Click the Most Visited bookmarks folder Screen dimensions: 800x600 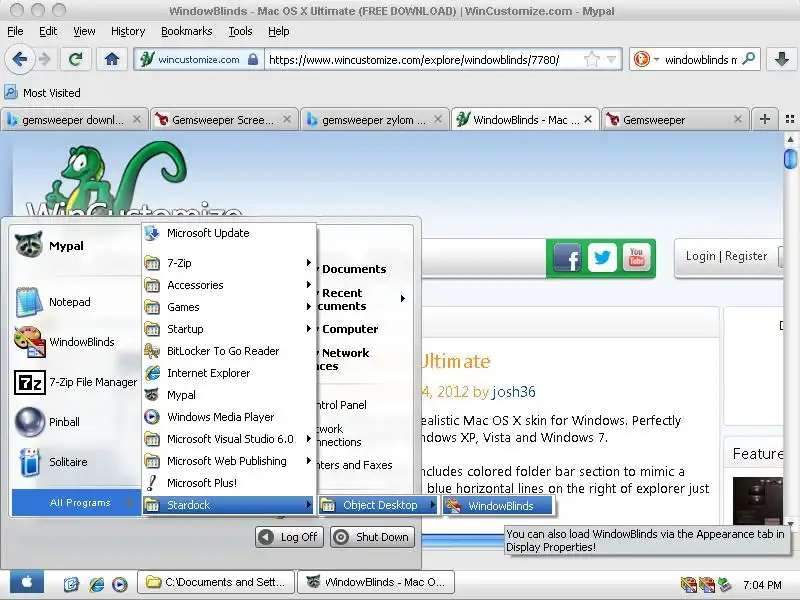point(43,93)
